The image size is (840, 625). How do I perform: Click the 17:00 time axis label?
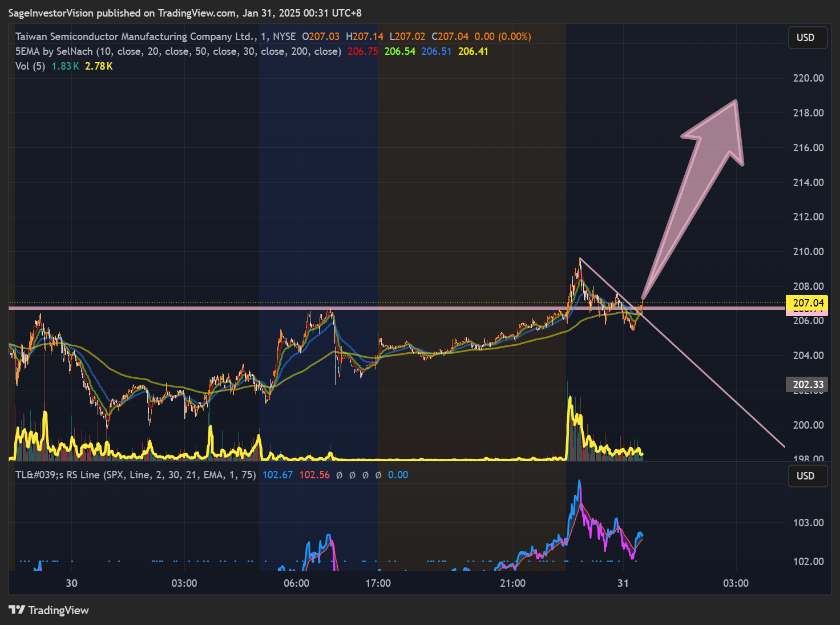pyautogui.click(x=378, y=583)
